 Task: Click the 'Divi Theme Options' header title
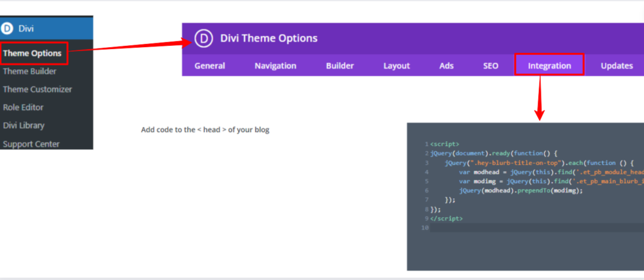(x=269, y=38)
